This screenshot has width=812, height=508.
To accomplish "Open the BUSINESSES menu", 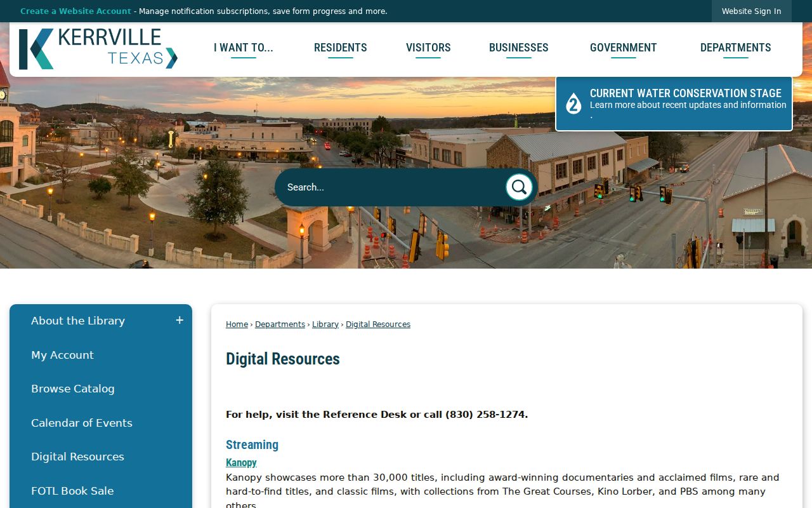I will coord(519,48).
